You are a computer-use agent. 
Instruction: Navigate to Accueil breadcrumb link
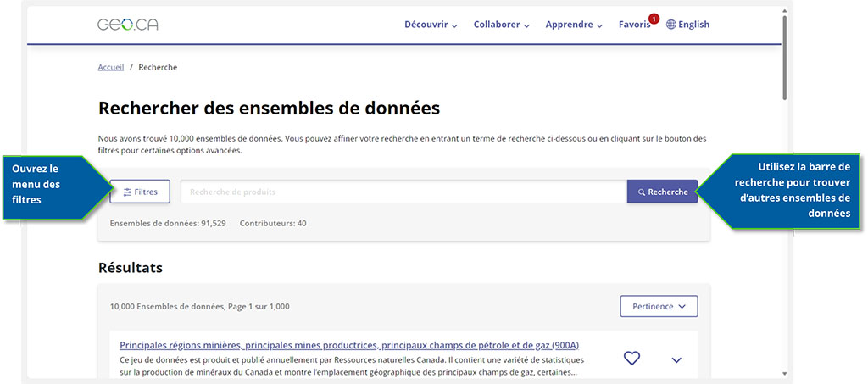point(111,67)
